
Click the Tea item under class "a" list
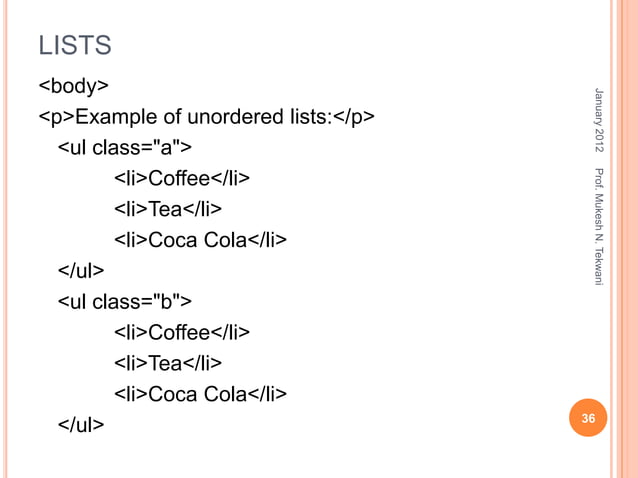point(167,209)
